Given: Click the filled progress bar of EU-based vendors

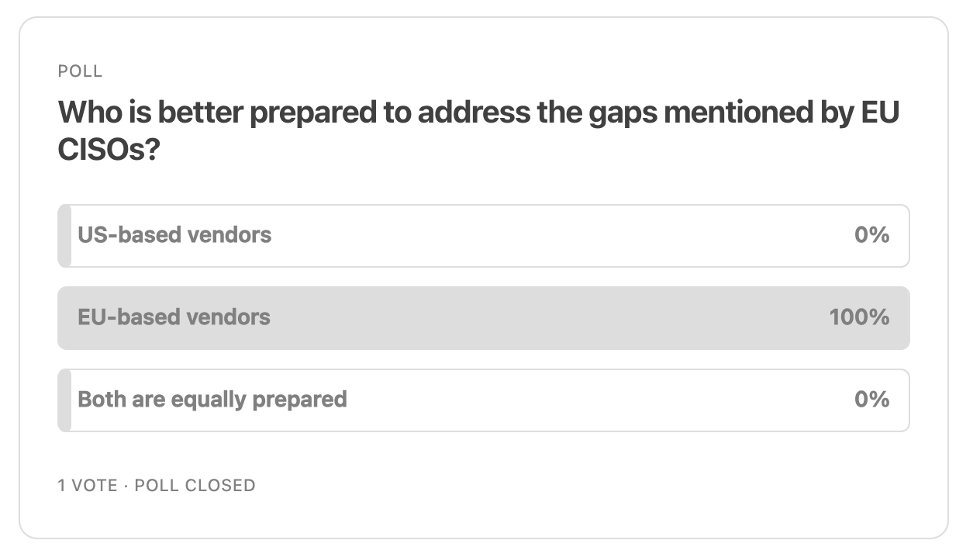Looking at the screenshot, I should click(543, 318).
